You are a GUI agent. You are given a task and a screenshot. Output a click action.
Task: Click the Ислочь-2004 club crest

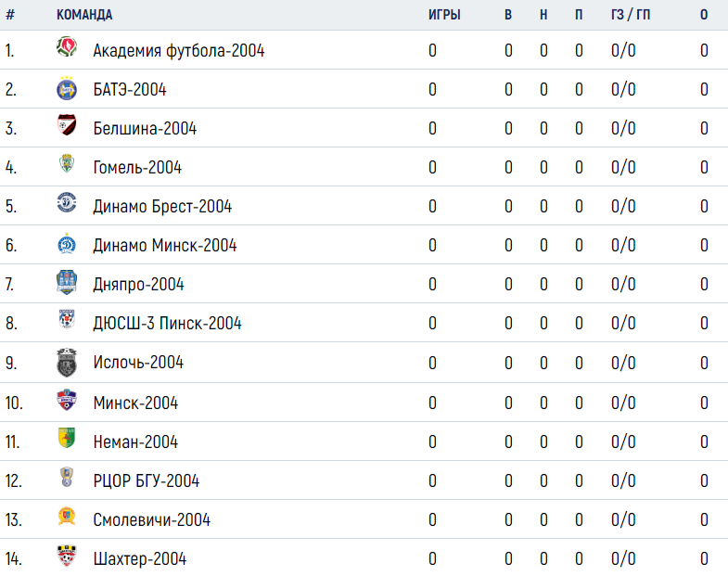pyautogui.click(x=67, y=362)
